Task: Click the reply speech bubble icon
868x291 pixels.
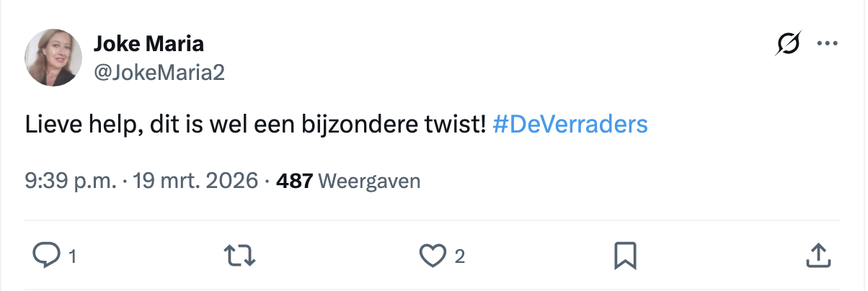Action: coord(47,256)
